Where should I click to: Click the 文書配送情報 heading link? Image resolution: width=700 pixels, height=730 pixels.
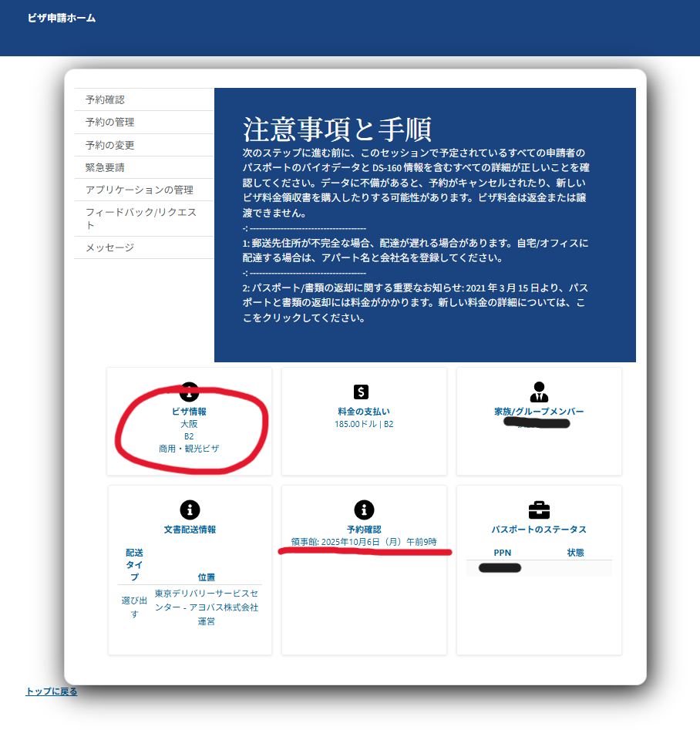click(190, 530)
